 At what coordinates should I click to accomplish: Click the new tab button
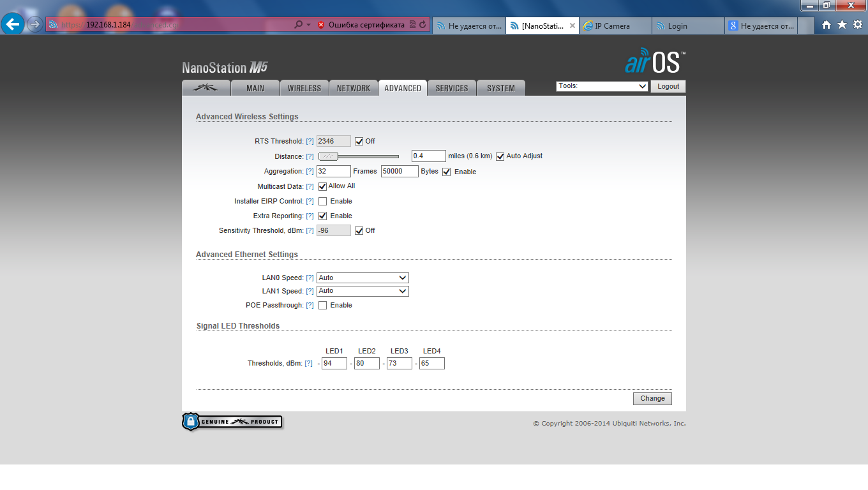[806, 26]
